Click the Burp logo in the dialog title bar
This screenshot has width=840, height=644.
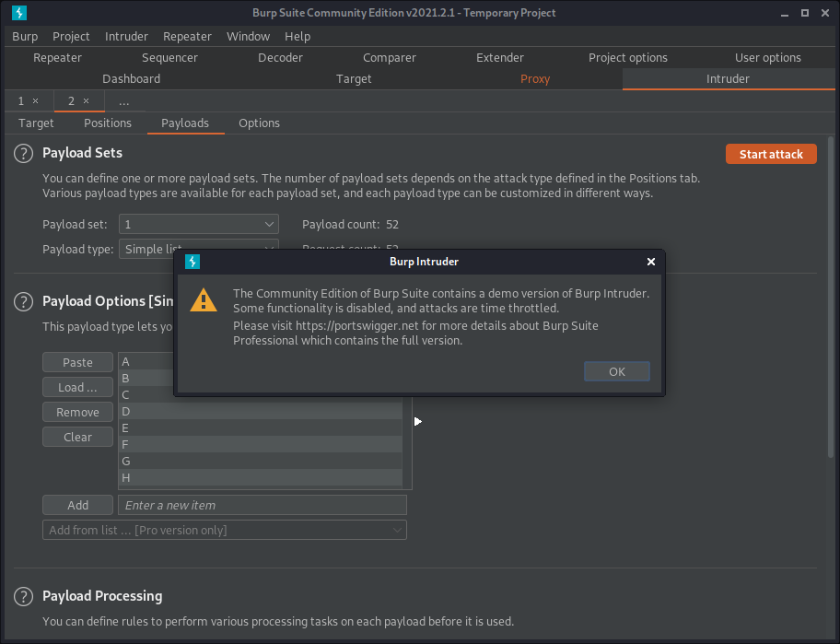click(x=192, y=262)
